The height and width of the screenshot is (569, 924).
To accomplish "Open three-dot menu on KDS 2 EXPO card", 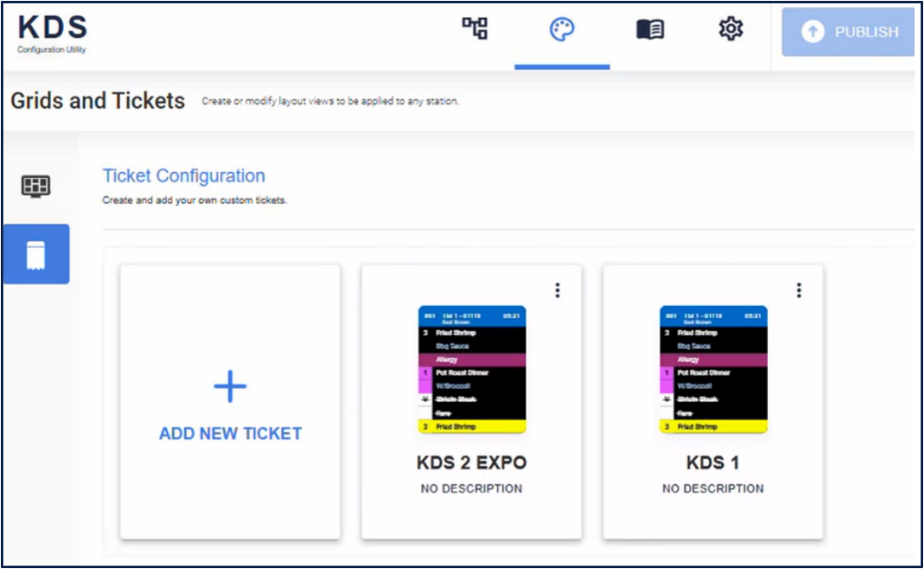I will 557,290.
